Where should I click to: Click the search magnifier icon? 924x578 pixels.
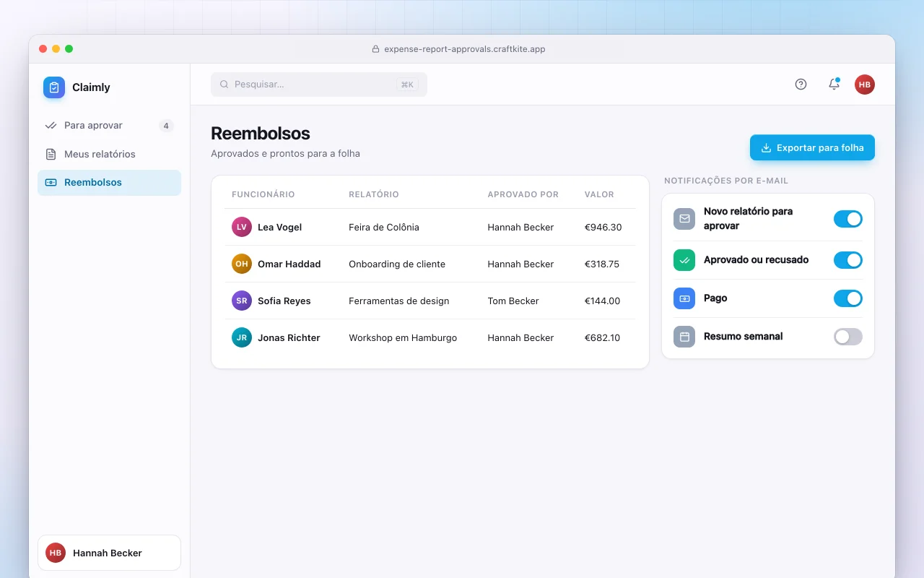point(225,85)
